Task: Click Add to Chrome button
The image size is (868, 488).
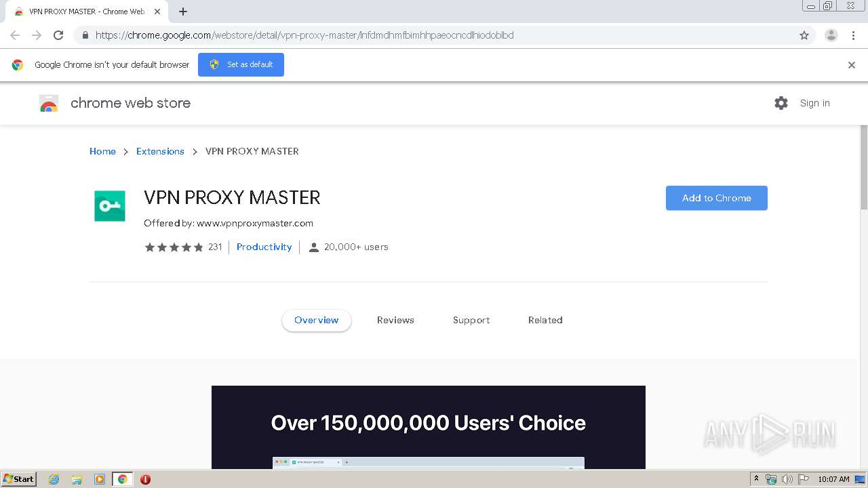Action: pos(717,198)
